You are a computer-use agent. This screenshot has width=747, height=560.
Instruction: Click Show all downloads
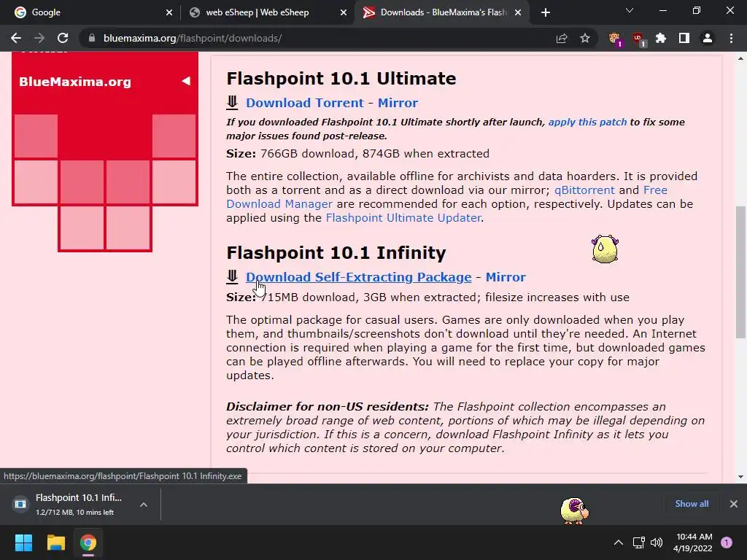tap(692, 504)
